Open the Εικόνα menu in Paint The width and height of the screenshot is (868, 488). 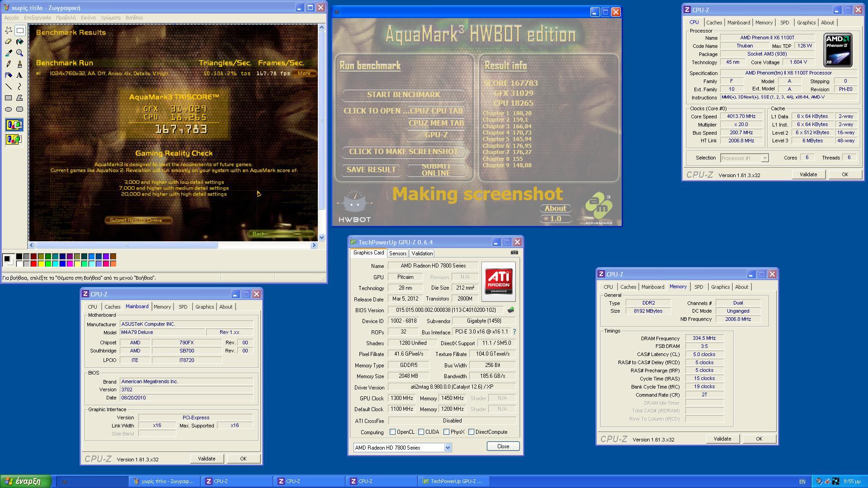pos(88,18)
